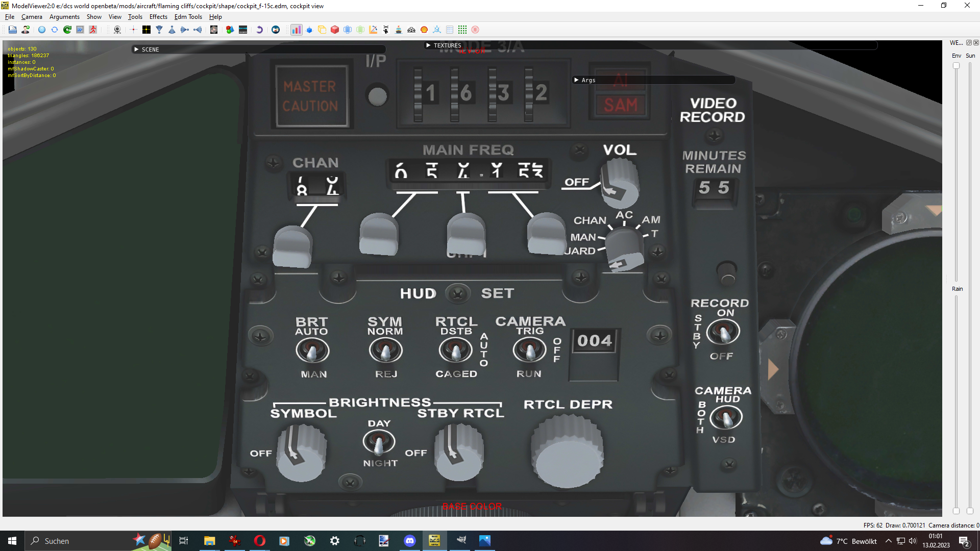Click the pink circular target icon
Screen dimensions: 980x551
coord(475,30)
